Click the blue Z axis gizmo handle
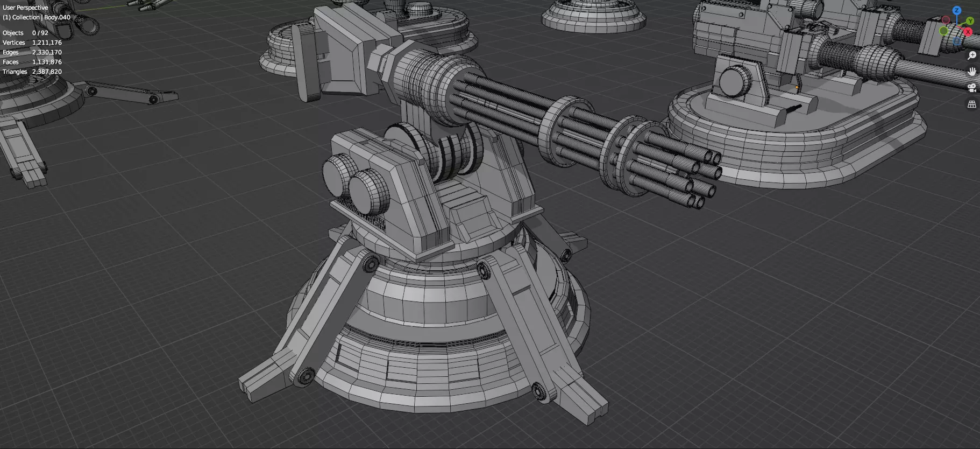 coord(957,10)
